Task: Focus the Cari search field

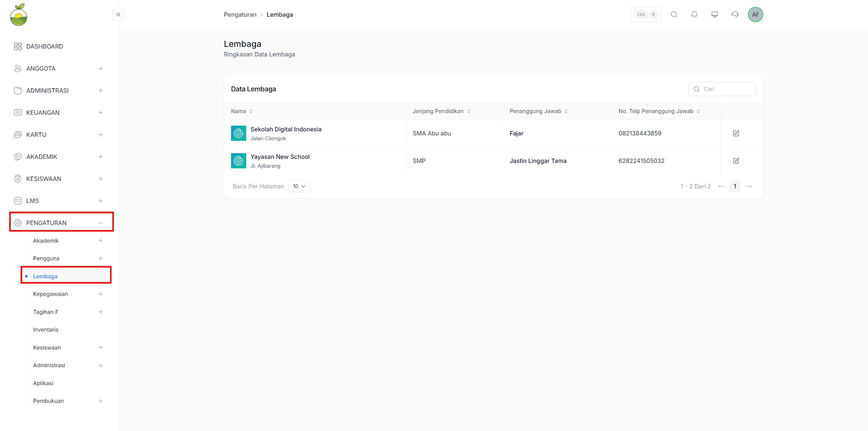Action: coord(722,89)
